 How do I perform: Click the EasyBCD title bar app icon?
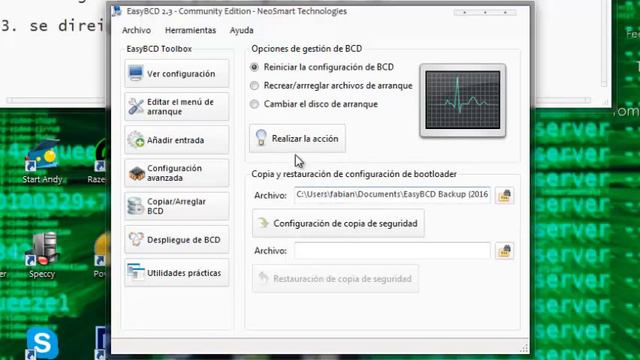point(117,11)
